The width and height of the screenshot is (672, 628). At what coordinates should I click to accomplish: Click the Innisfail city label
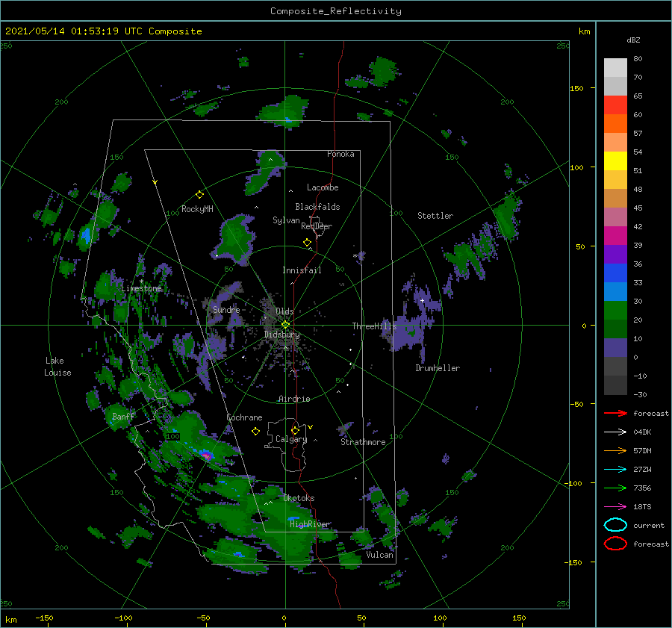click(x=302, y=270)
